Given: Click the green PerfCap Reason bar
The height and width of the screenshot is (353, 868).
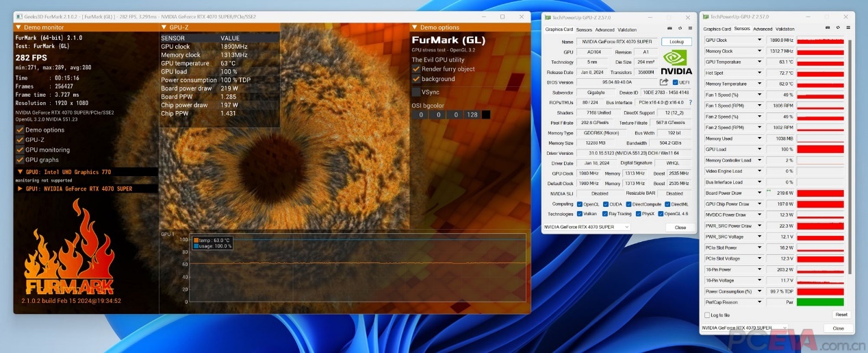Looking at the screenshot, I should click(x=820, y=302).
